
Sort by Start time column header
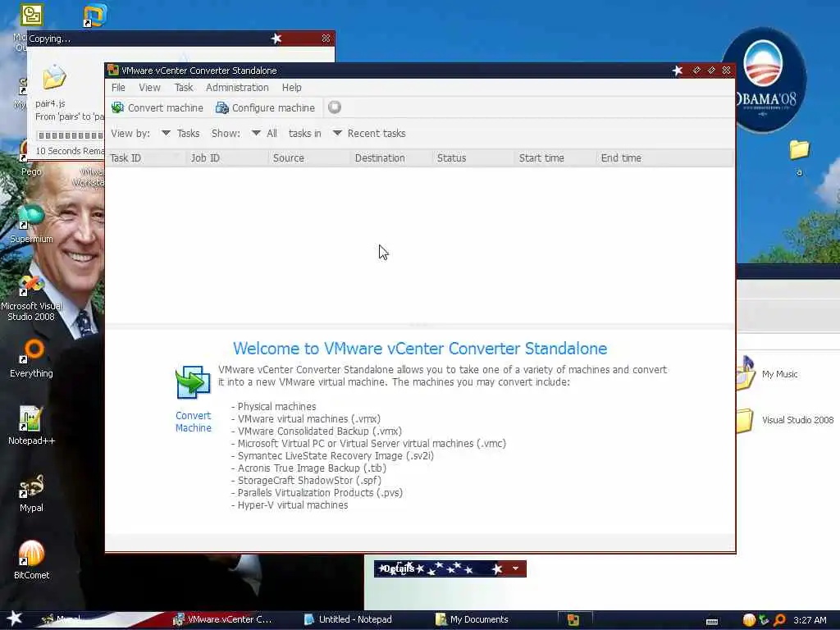pos(555,158)
